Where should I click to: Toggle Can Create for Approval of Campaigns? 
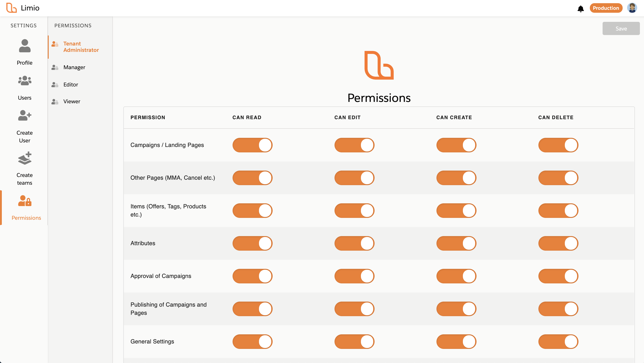click(x=456, y=276)
